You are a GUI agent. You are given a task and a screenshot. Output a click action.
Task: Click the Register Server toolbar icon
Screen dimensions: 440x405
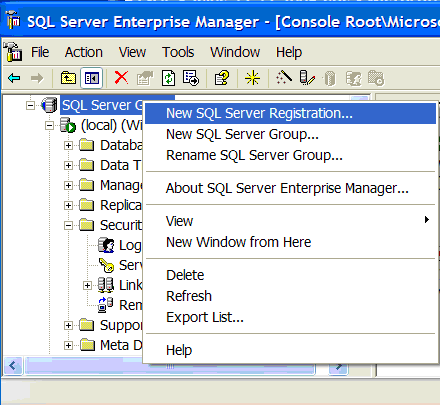[307, 78]
